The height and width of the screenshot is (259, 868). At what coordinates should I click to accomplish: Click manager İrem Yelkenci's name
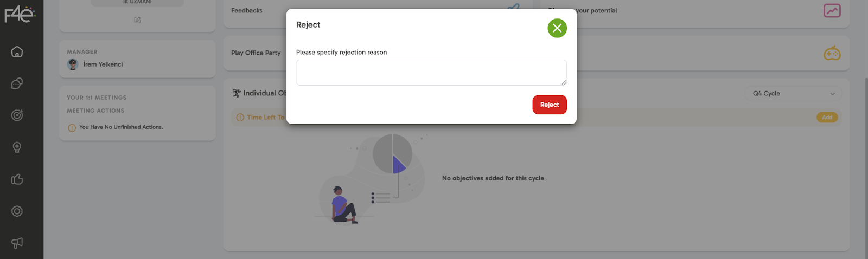pyautogui.click(x=103, y=64)
